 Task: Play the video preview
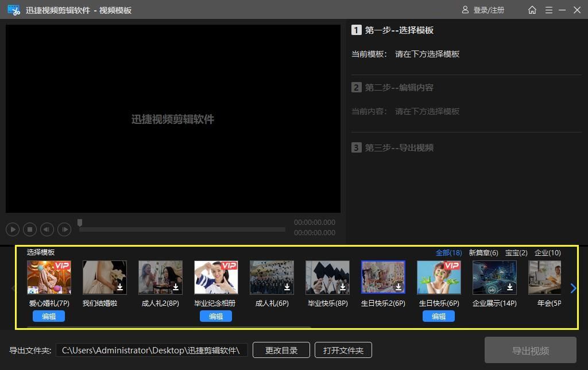pyautogui.click(x=13, y=229)
